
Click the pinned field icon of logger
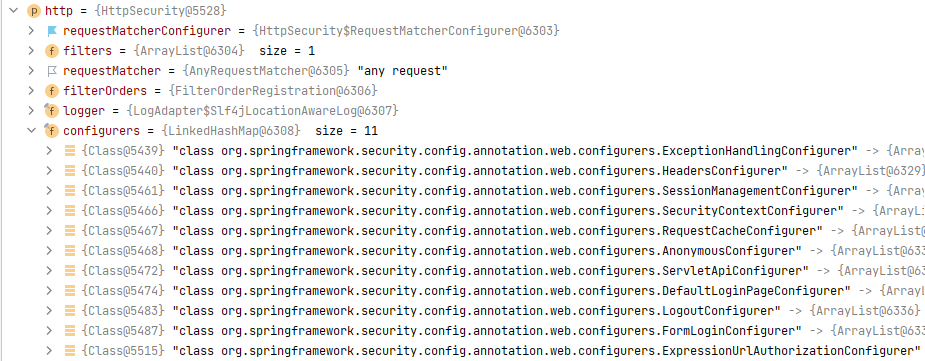pos(52,110)
